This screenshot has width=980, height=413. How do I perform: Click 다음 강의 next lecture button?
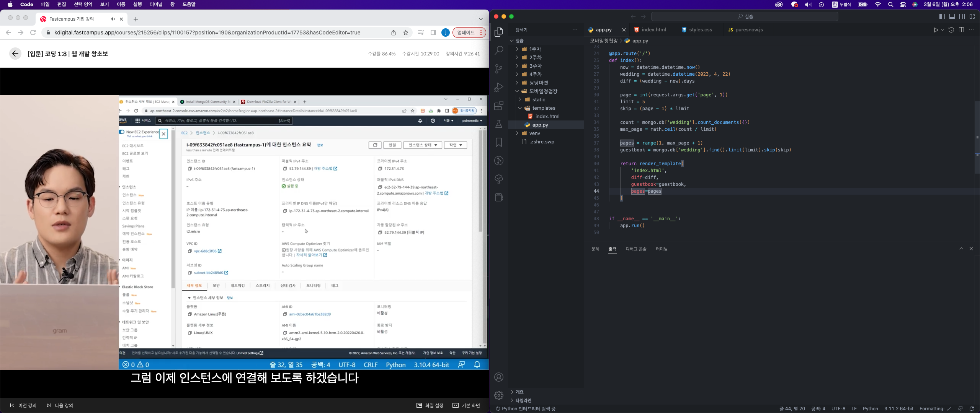coord(60,405)
